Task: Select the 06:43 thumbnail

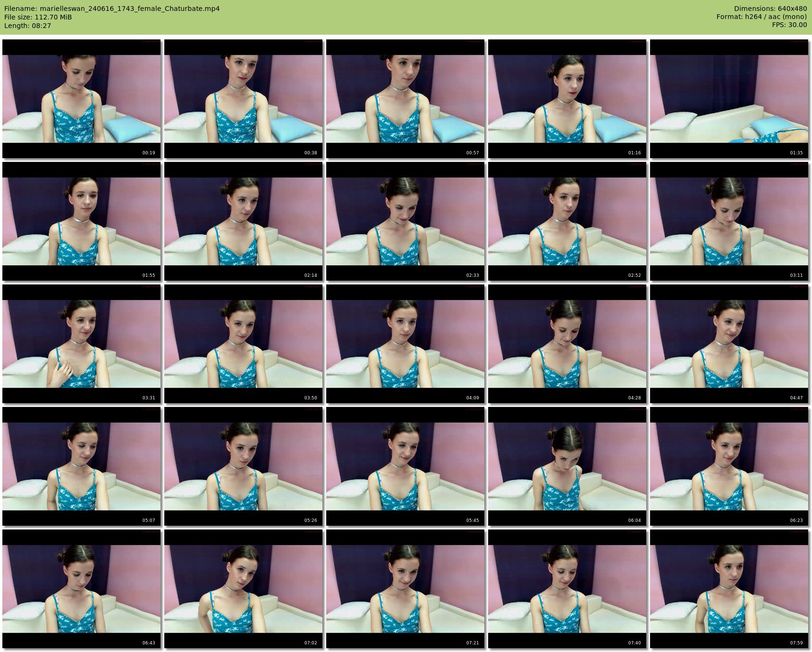Action: pos(82,589)
